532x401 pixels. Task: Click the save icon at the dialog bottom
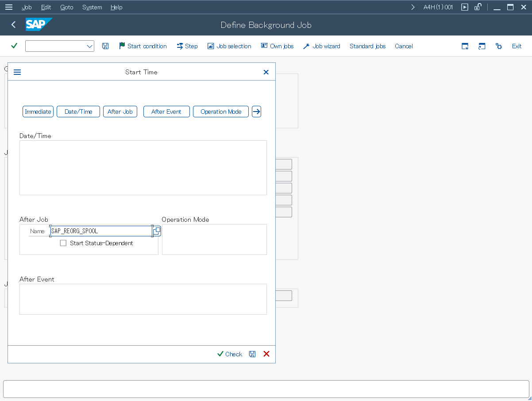pos(252,354)
